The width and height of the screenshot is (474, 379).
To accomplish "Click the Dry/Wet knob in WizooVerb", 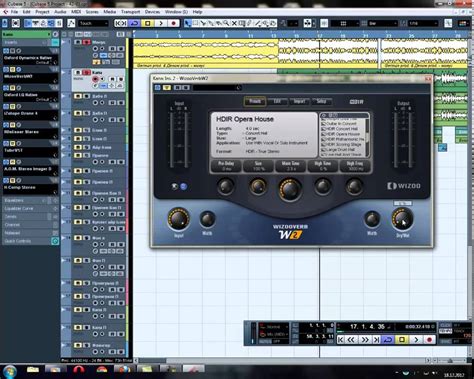I will point(402,219).
